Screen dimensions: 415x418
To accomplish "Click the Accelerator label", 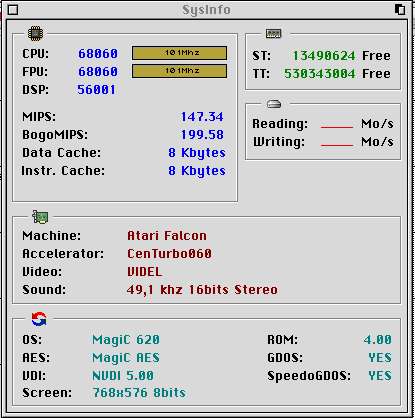I will coord(63,254).
